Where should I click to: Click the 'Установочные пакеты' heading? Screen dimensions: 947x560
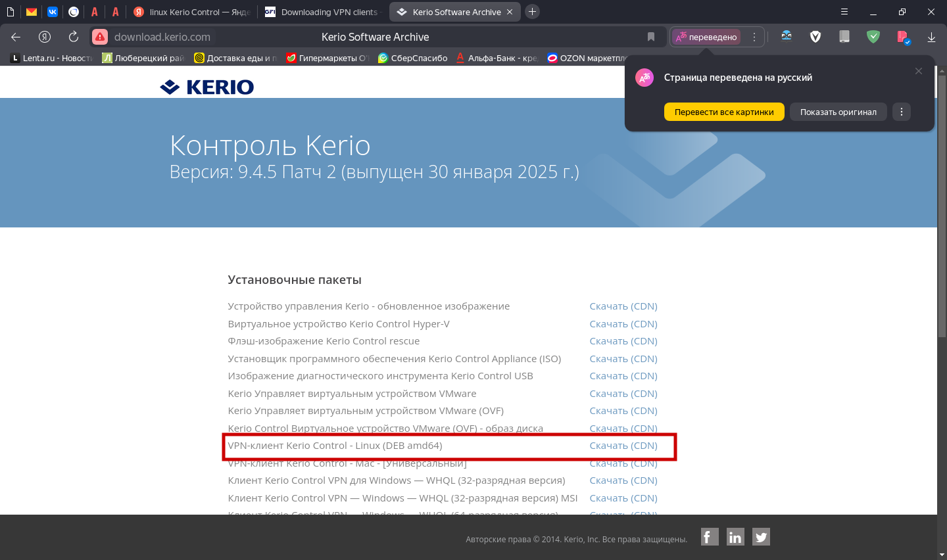(x=295, y=280)
